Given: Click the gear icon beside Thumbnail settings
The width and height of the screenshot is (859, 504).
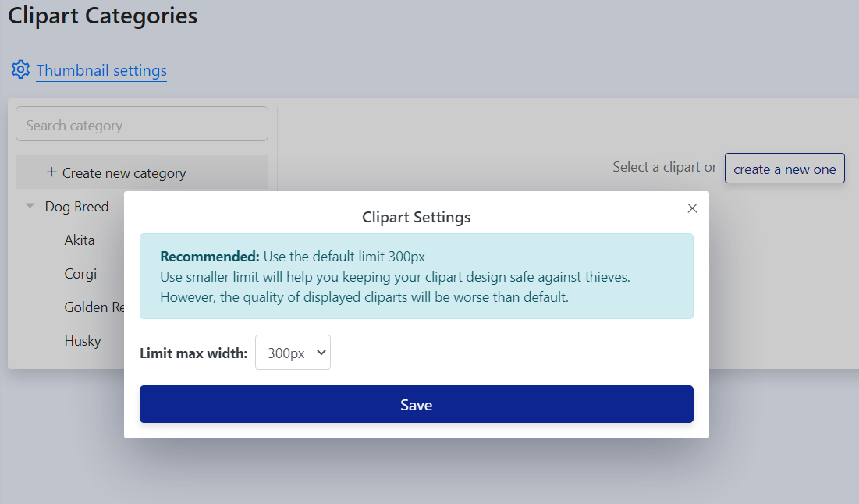Looking at the screenshot, I should coord(20,69).
